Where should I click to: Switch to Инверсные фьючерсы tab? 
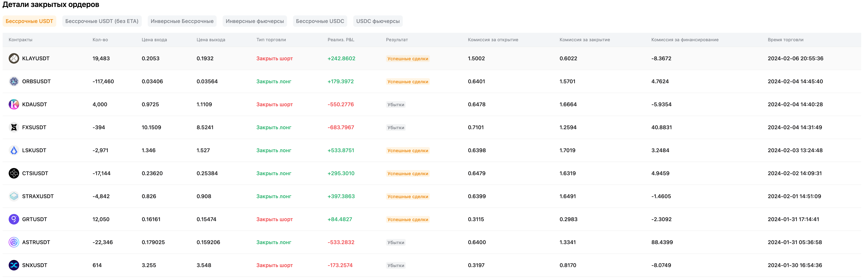pyautogui.click(x=254, y=21)
